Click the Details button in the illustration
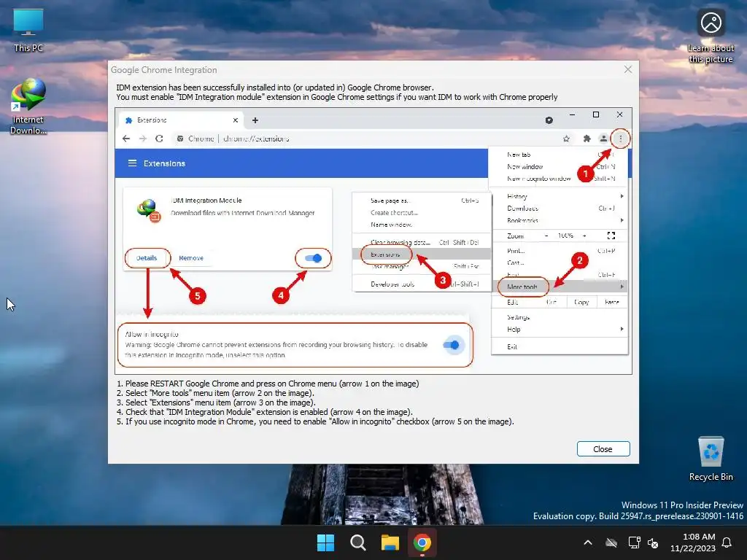The width and height of the screenshot is (747, 560). point(147,258)
